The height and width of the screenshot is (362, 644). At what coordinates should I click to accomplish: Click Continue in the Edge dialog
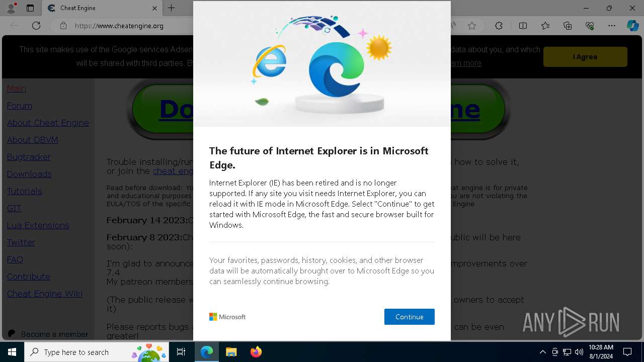[409, 317]
